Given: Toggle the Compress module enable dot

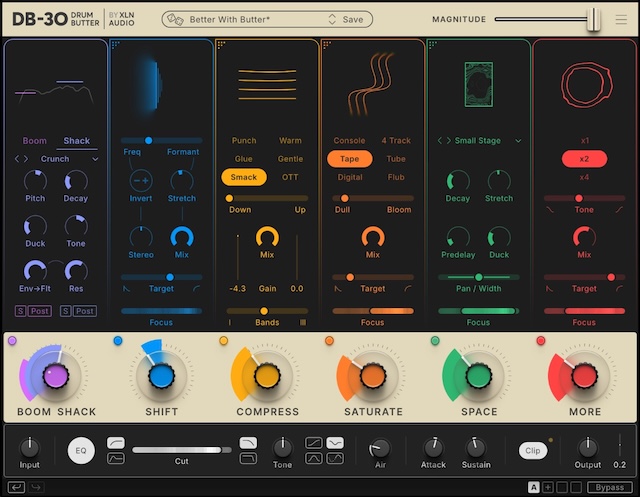Looking at the screenshot, I should coord(224,341).
